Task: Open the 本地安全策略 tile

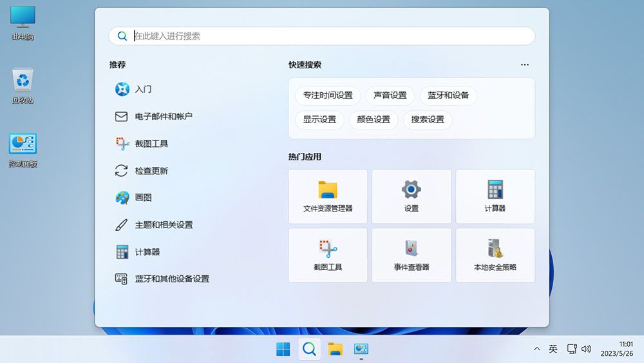Action: pyautogui.click(x=495, y=255)
